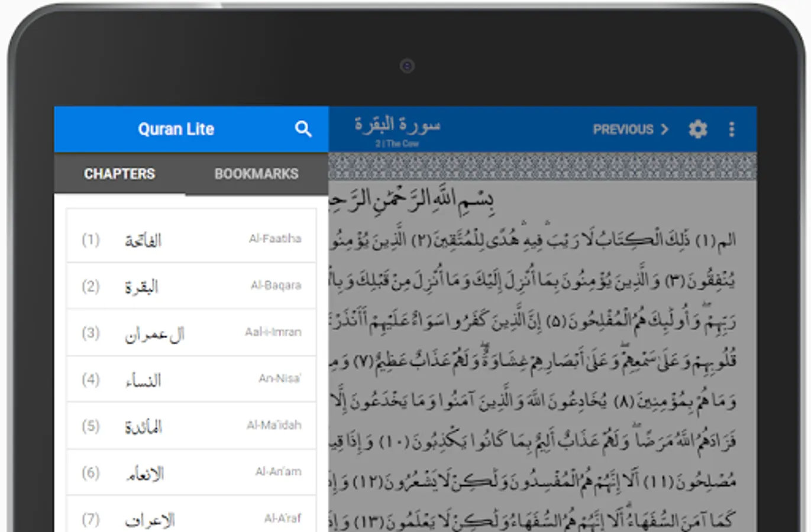The image size is (811, 532).
Task: Open chapter 5 Al-Ma'idah
Action: point(191,426)
